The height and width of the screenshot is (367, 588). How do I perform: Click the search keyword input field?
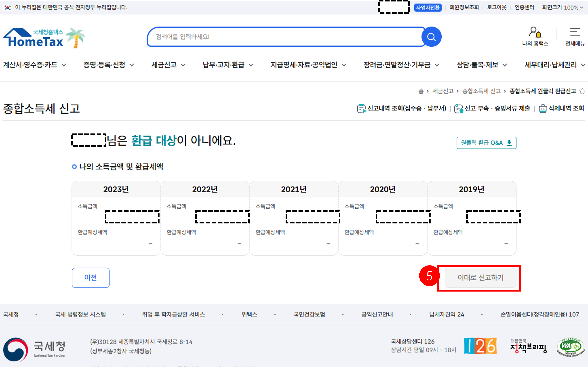click(x=284, y=37)
